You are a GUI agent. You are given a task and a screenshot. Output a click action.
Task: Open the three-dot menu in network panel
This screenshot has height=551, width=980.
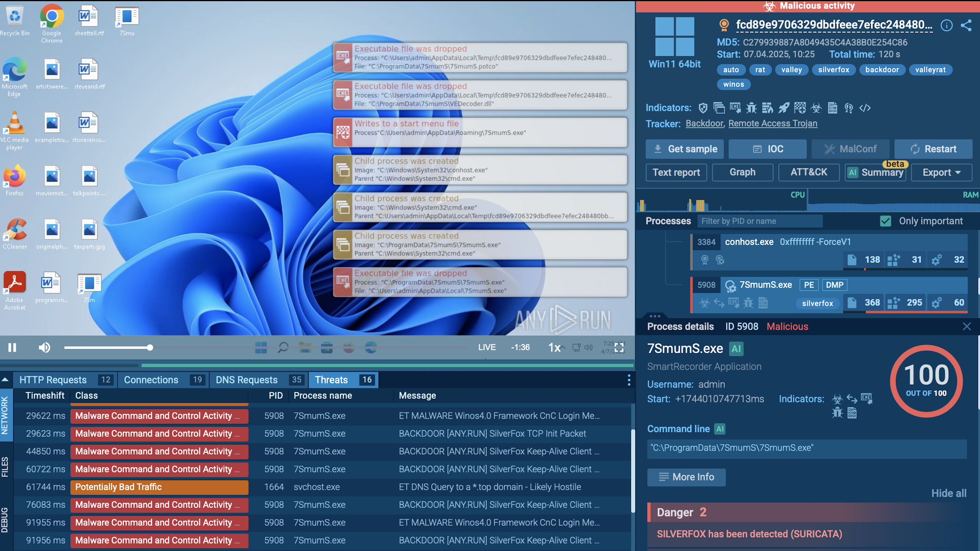click(629, 380)
